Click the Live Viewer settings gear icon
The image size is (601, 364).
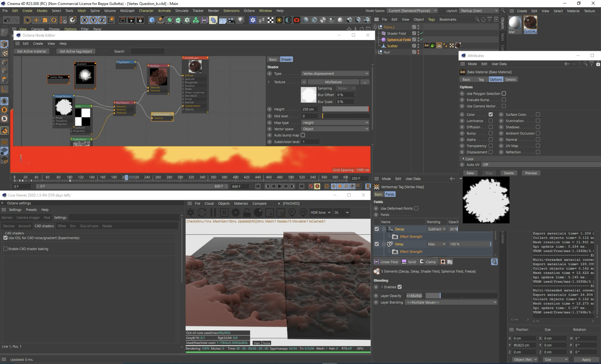(235, 212)
